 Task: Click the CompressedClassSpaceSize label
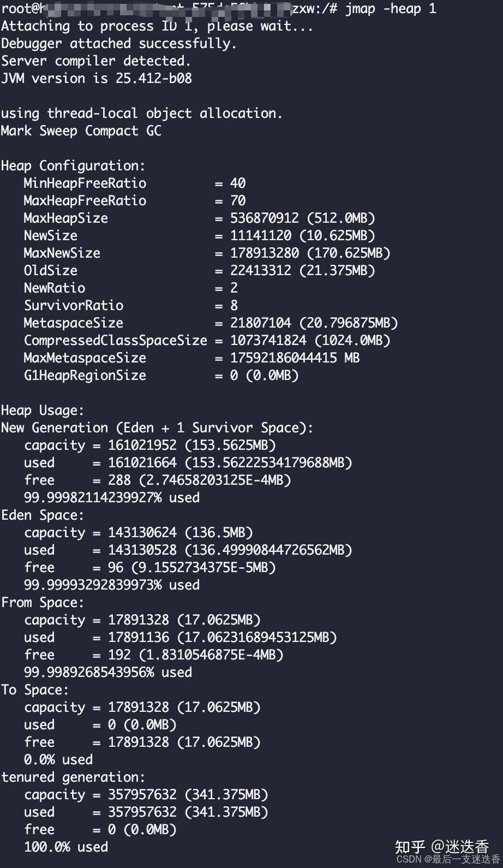pos(116,341)
